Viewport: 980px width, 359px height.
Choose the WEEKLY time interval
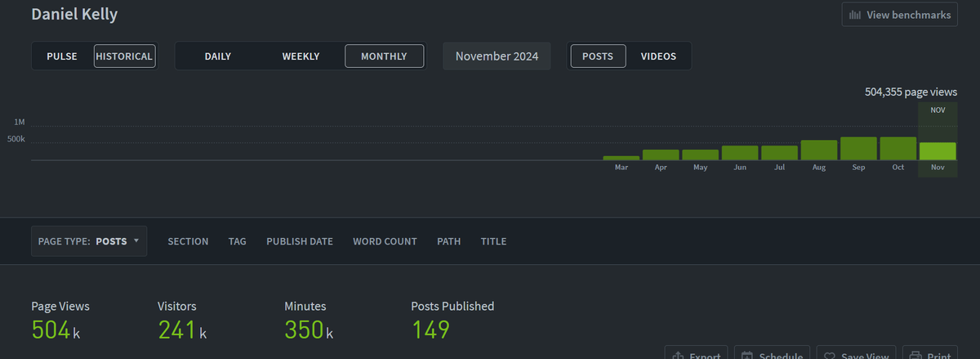301,56
